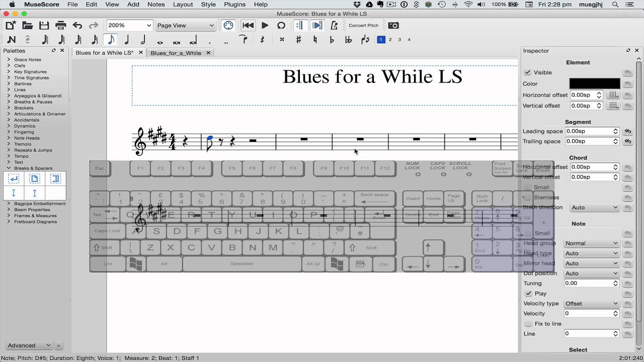Screen dimensions: 644x362
Task: Select the Blues for a While LS tab
Action: [104, 53]
